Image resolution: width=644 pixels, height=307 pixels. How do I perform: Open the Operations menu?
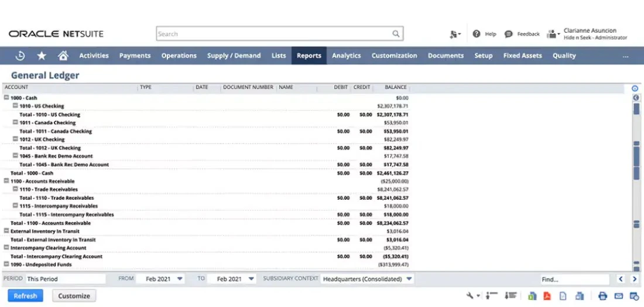[179, 56]
